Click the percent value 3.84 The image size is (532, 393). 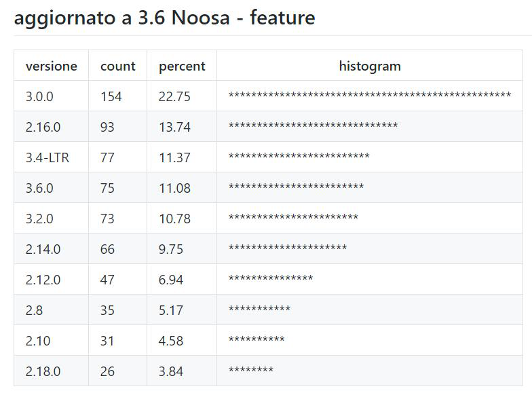point(171,371)
